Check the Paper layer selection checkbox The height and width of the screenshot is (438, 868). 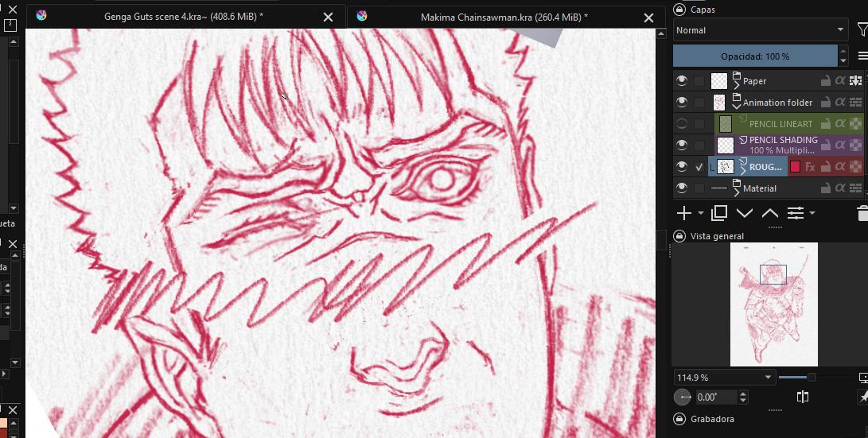click(x=699, y=81)
